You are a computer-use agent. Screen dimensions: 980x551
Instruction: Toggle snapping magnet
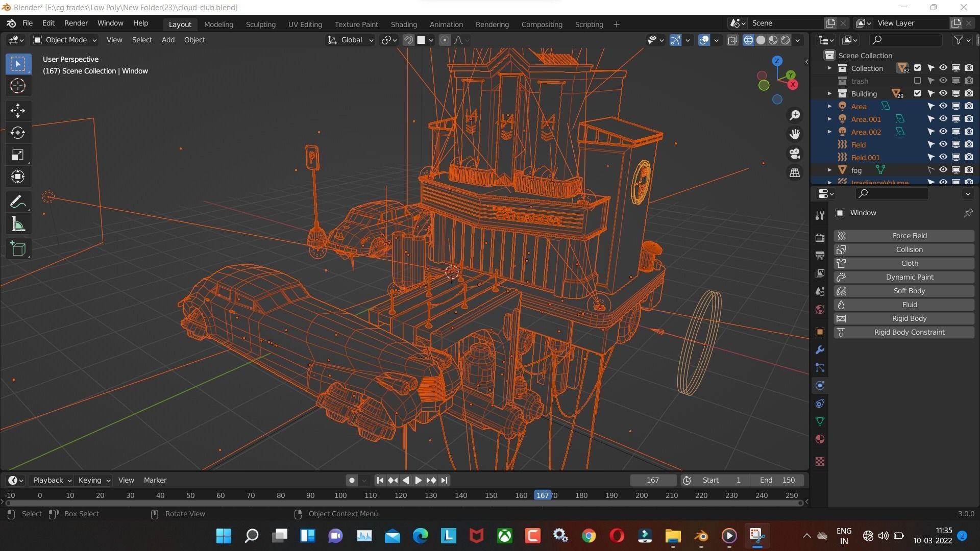pyautogui.click(x=408, y=40)
